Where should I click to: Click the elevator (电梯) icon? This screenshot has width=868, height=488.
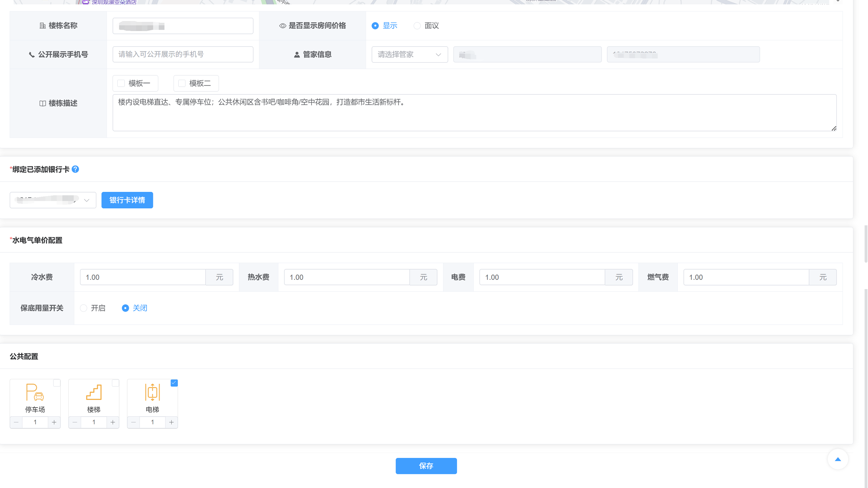152,392
